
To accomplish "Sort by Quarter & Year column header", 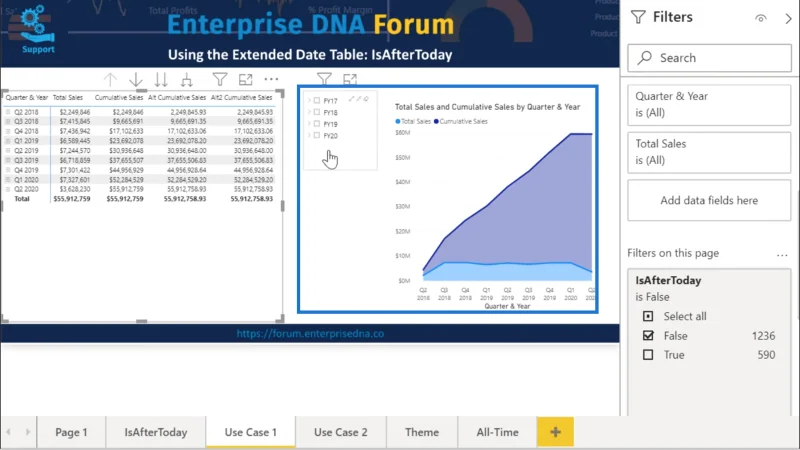I will (x=27, y=97).
